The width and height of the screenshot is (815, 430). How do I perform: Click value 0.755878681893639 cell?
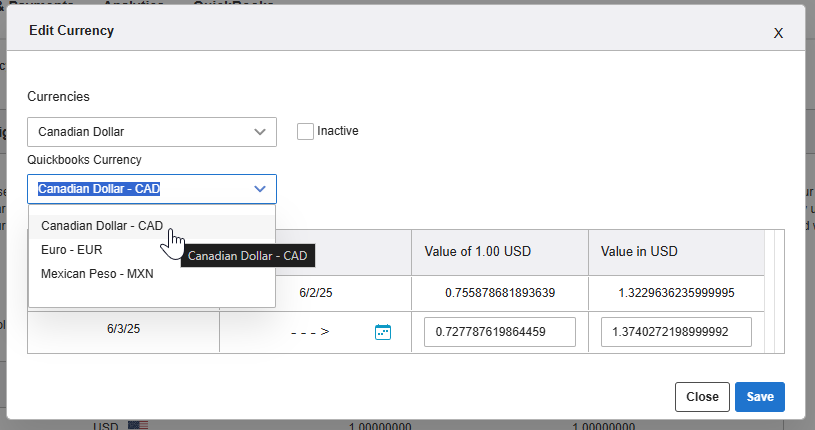coord(500,293)
